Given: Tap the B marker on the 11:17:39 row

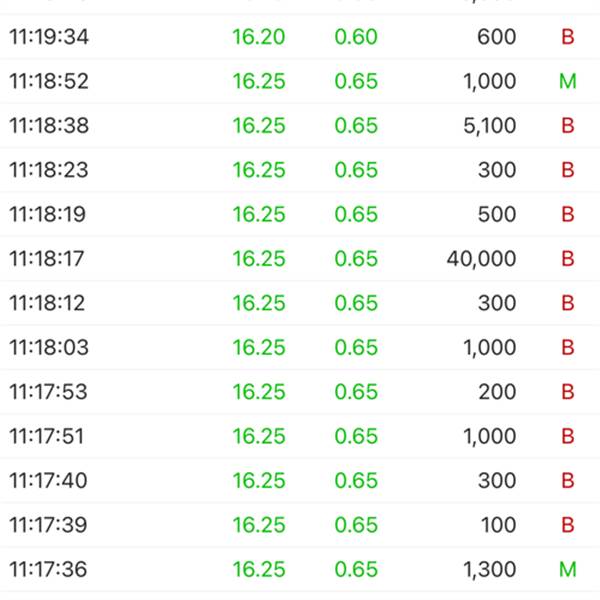Looking at the screenshot, I should point(568,525).
